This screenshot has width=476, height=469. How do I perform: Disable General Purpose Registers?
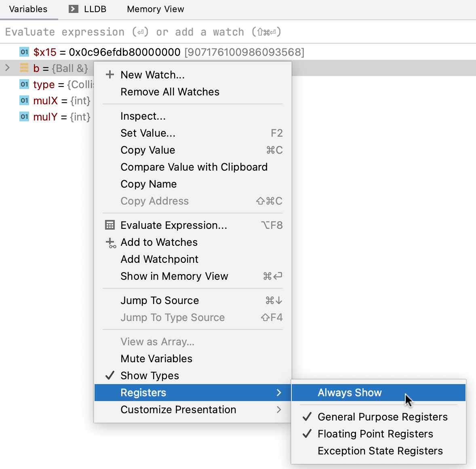tap(382, 417)
